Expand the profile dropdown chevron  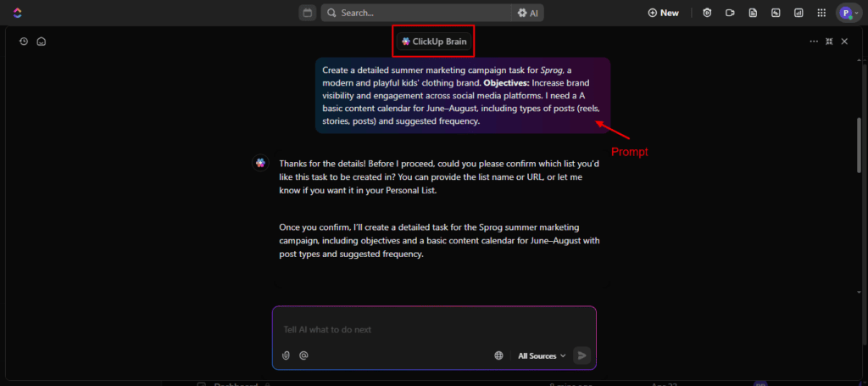click(x=857, y=14)
